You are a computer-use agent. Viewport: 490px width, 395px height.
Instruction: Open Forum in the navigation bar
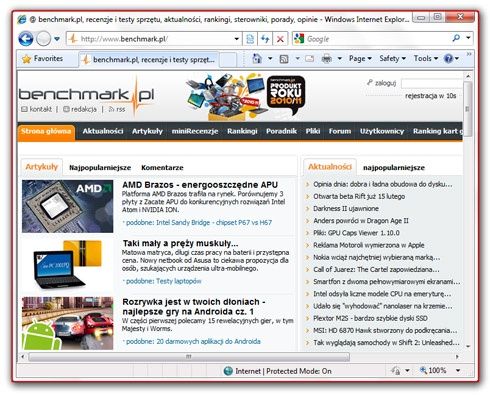pos(340,131)
